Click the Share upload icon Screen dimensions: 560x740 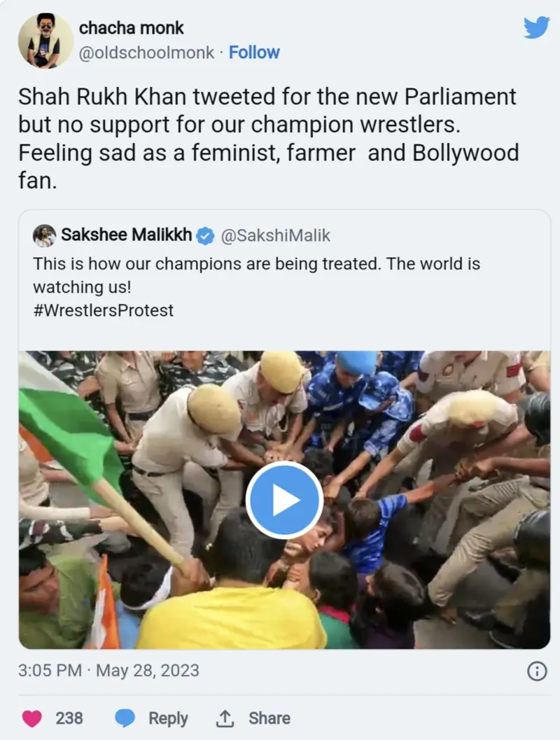coord(225,718)
